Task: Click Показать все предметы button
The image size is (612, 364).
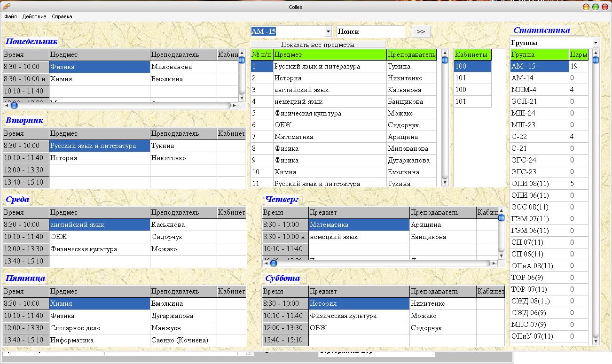Action: [x=318, y=45]
